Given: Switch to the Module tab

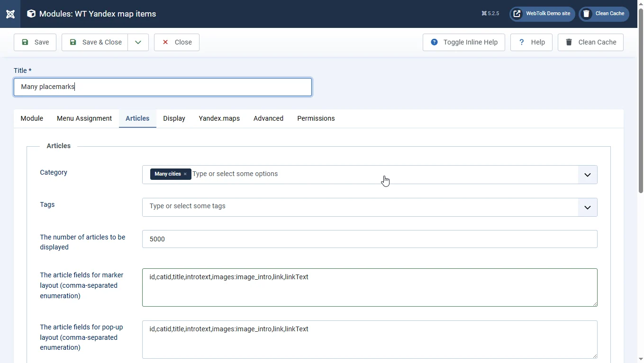Looking at the screenshot, I should point(32,118).
